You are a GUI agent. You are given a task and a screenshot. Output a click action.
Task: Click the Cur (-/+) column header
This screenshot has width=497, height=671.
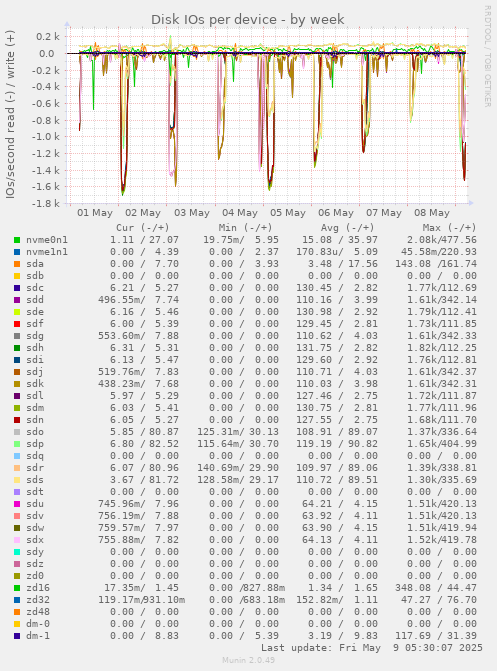[x=143, y=228]
